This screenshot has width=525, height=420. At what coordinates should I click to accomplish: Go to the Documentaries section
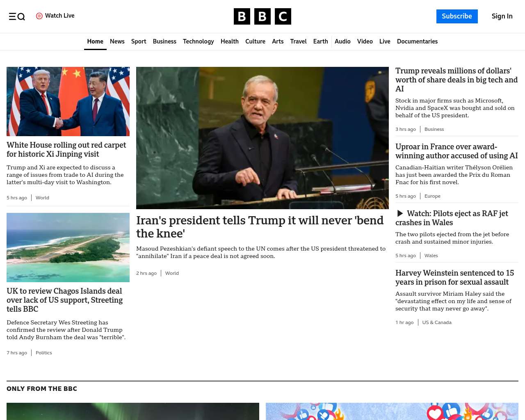(417, 41)
